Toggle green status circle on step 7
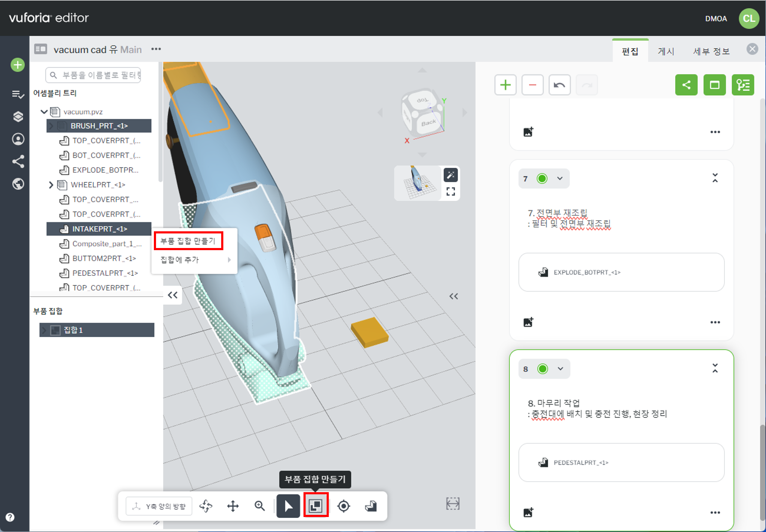Screen dimensions: 766x532 (542, 179)
